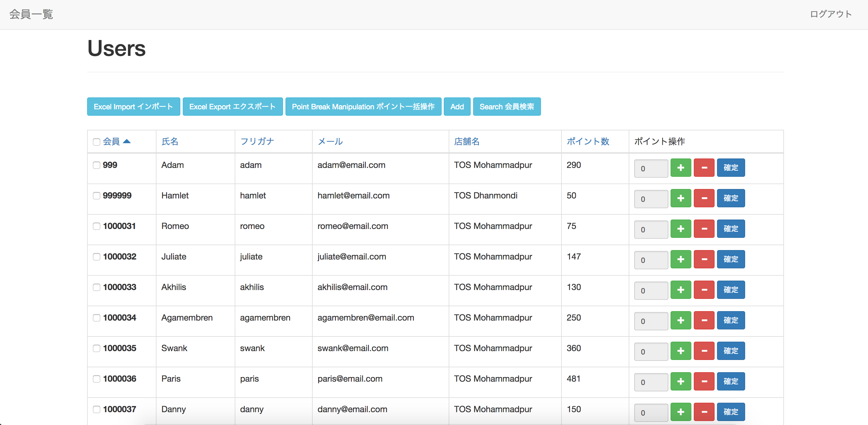Click the 481 points value
The image size is (868, 425).
pos(573,379)
